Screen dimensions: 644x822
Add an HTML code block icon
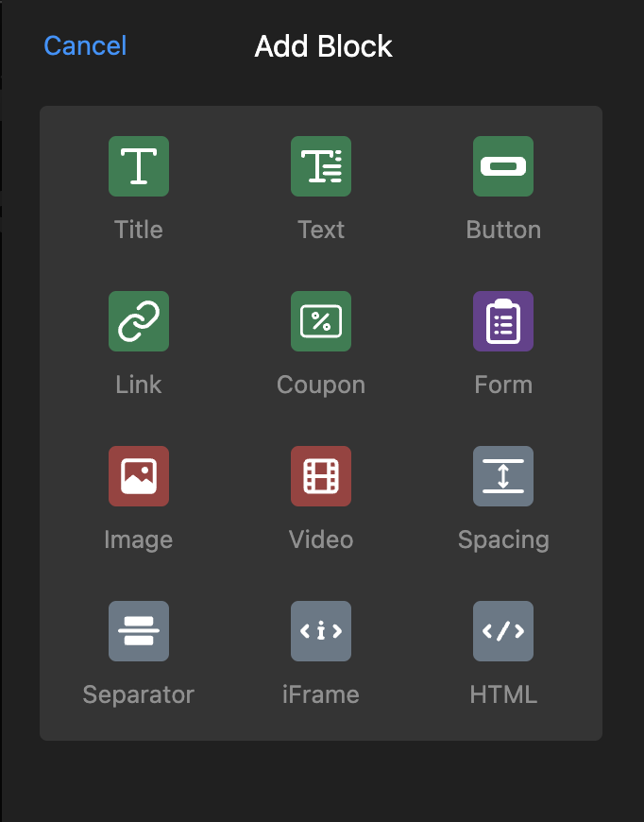(503, 631)
